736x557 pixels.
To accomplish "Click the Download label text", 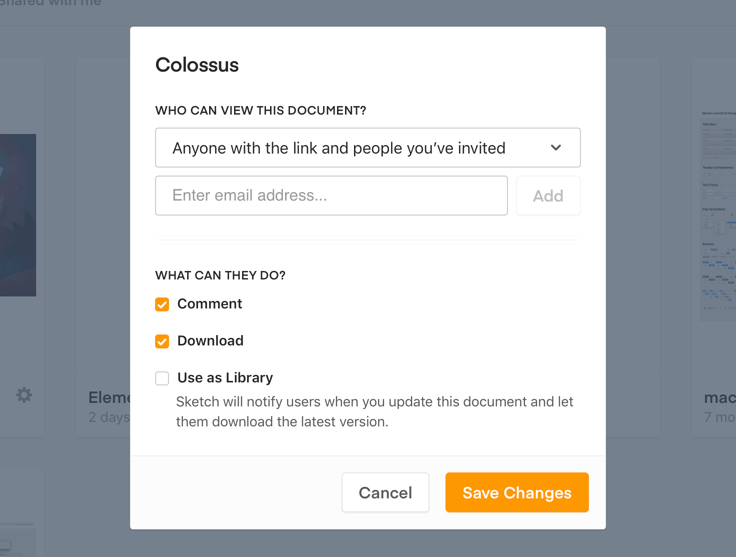I will [x=210, y=341].
